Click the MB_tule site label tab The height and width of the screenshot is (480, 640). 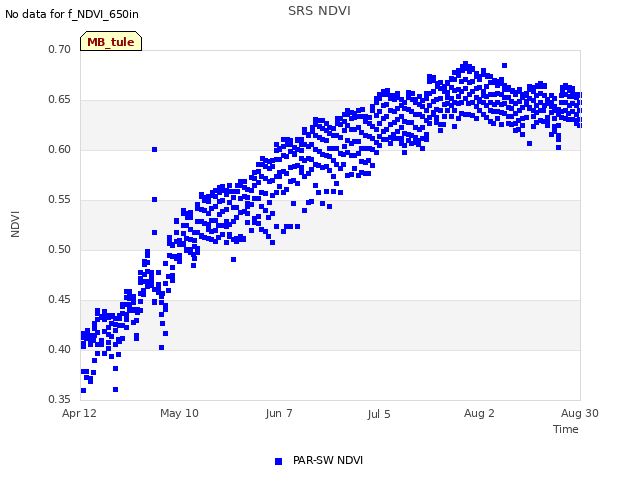click(x=111, y=41)
